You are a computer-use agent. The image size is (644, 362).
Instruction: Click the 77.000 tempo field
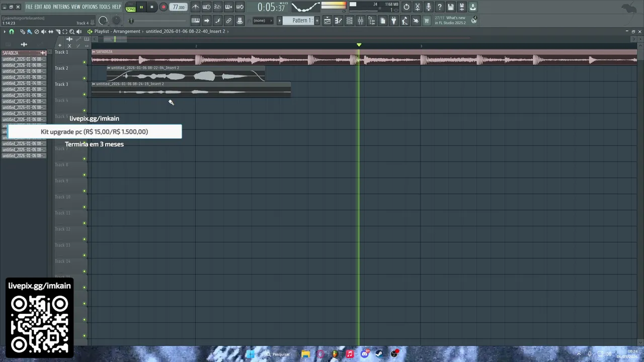click(179, 7)
